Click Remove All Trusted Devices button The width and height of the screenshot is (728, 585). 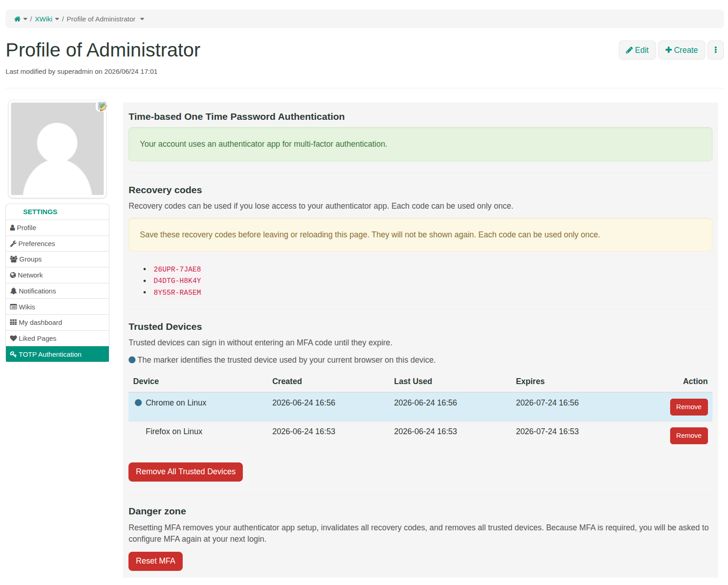pyautogui.click(x=185, y=472)
